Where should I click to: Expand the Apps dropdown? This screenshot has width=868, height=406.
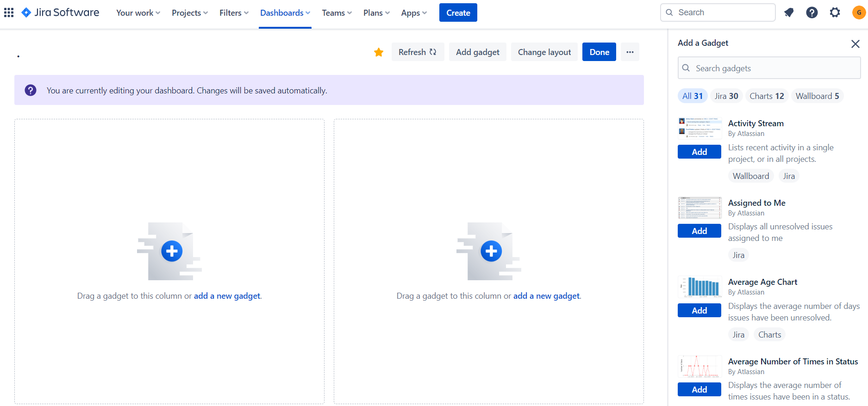point(414,13)
